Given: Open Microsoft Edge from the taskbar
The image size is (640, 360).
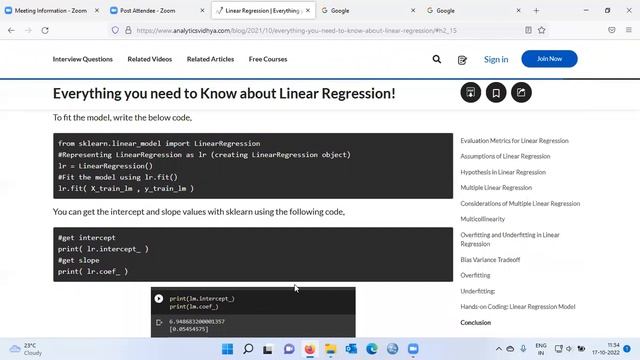Looking at the screenshot, I should pos(372,349).
